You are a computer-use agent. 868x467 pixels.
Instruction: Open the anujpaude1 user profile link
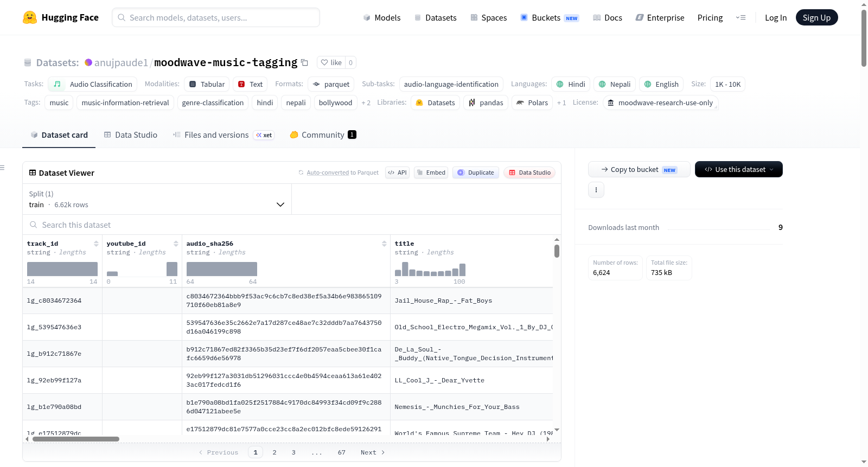pyautogui.click(x=121, y=62)
